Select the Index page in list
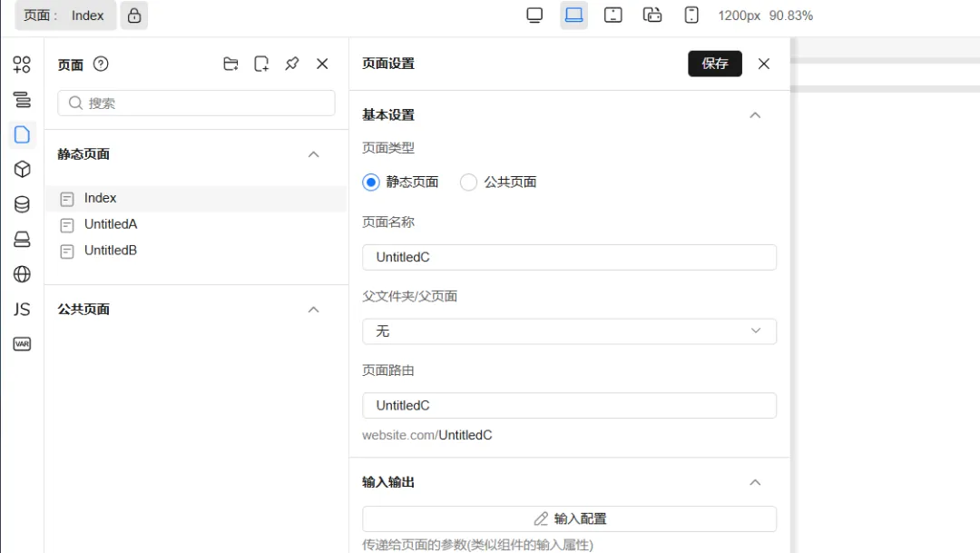 tap(196, 198)
